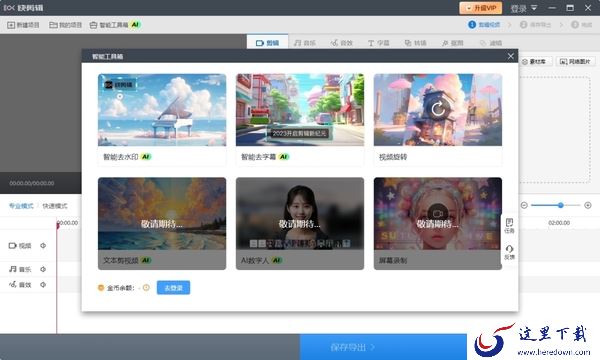This screenshot has height=360, width=600.
Task: Click step 3 in the workflow breadcrumb
Action: point(582,24)
